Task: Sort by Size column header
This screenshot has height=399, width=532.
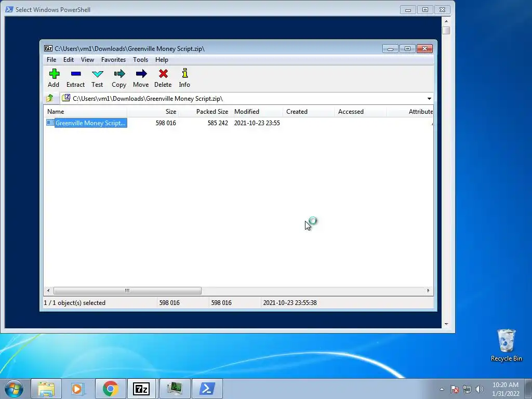Action: point(153,112)
